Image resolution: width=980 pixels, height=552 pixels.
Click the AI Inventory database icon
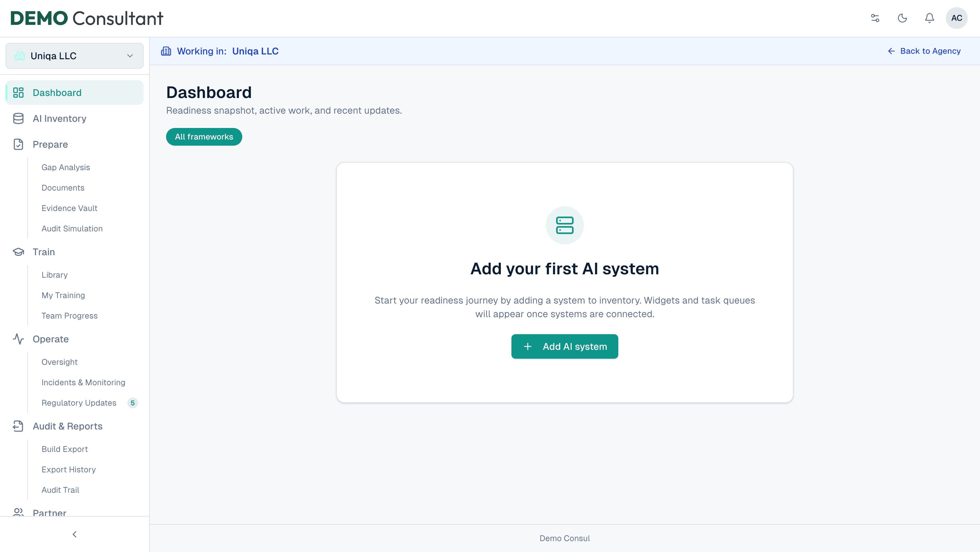pos(18,118)
